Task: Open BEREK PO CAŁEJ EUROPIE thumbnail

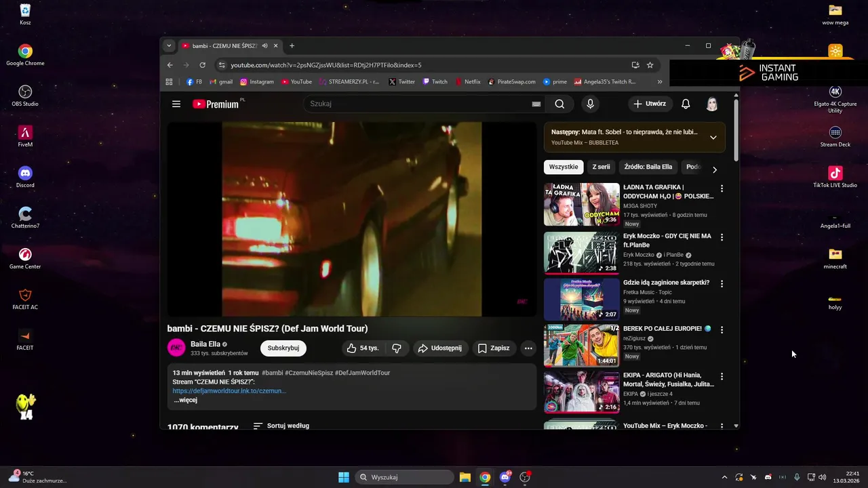Action: click(581, 345)
